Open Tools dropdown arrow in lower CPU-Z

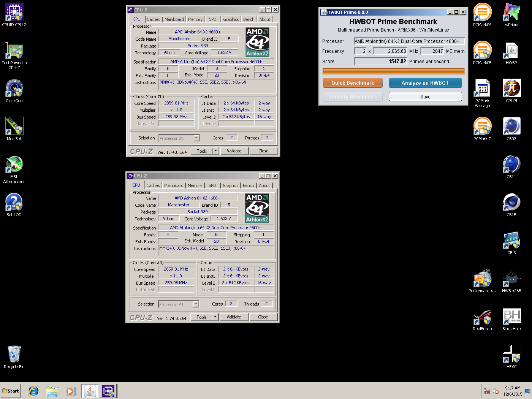pos(215,317)
